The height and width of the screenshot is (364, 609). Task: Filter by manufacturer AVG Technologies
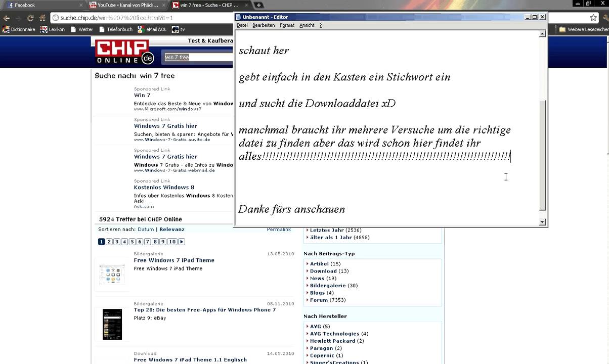tap(334, 334)
